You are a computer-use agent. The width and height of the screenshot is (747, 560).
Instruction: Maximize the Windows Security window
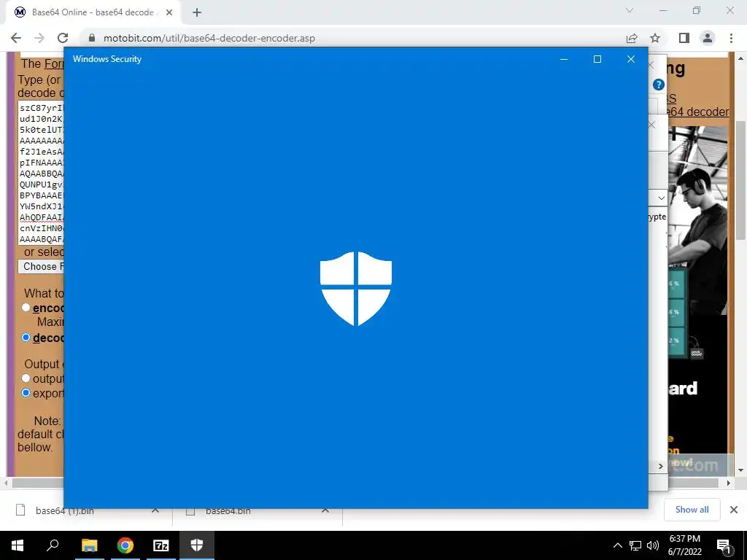[x=597, y=59]
